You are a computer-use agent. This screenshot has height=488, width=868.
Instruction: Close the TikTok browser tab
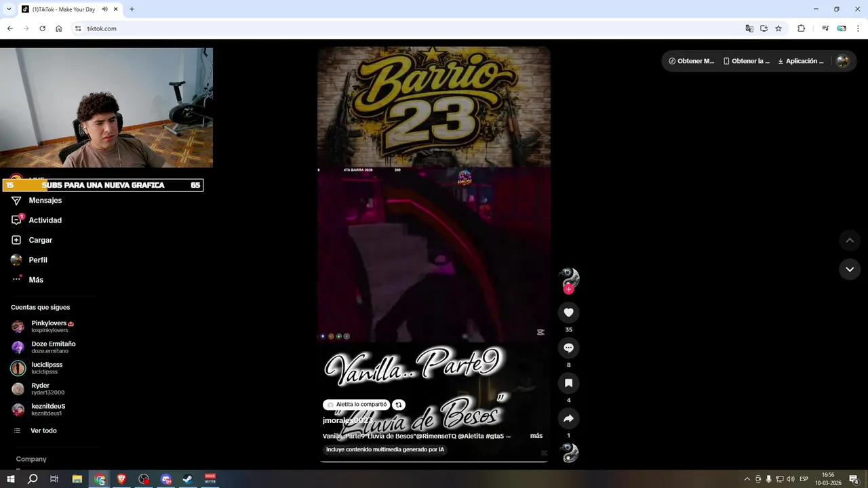(116, 9)
